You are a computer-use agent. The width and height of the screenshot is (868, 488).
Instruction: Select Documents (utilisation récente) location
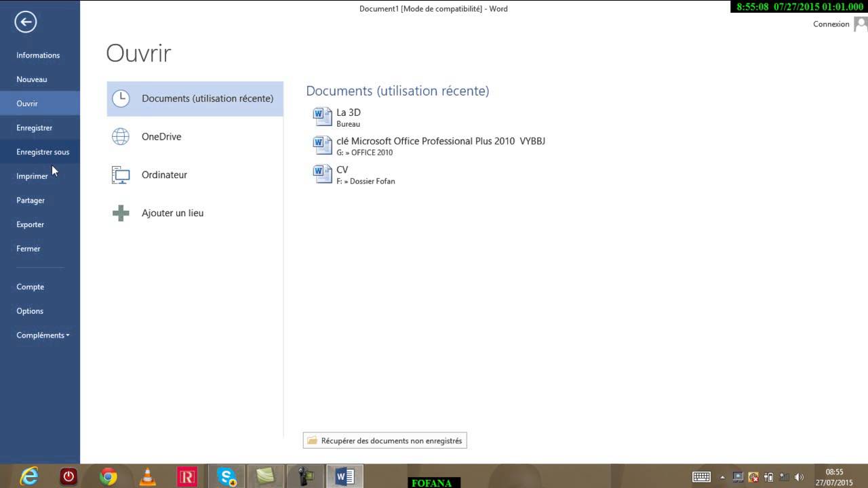pos(195,99)
